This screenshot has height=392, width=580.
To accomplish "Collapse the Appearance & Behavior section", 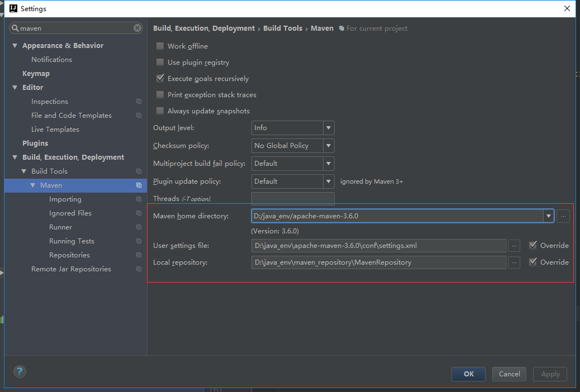I will point(15,45).
